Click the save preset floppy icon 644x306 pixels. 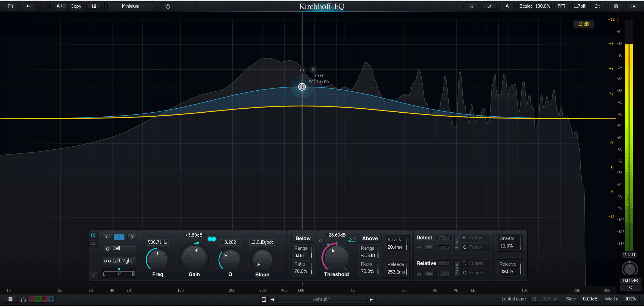264,300
